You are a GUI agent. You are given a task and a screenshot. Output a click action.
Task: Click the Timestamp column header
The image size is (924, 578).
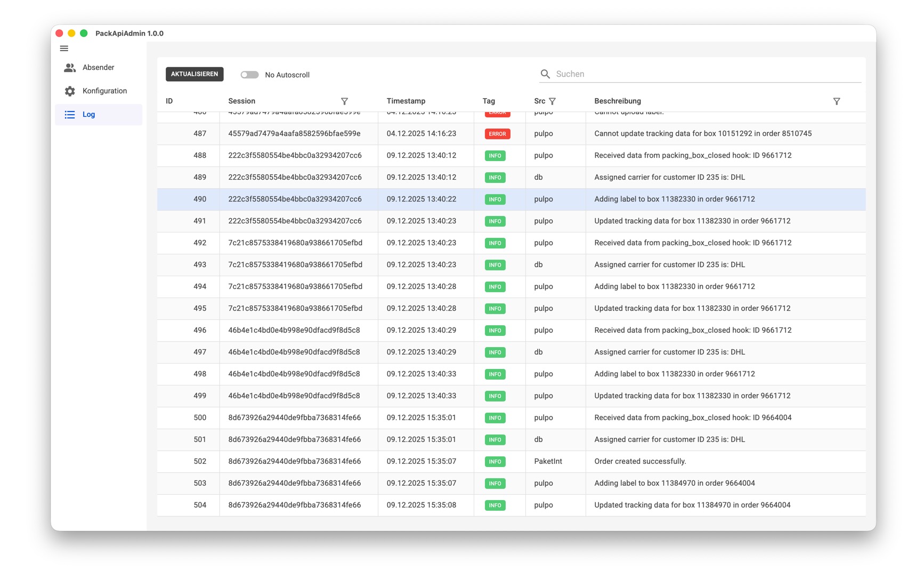(406, 101)
